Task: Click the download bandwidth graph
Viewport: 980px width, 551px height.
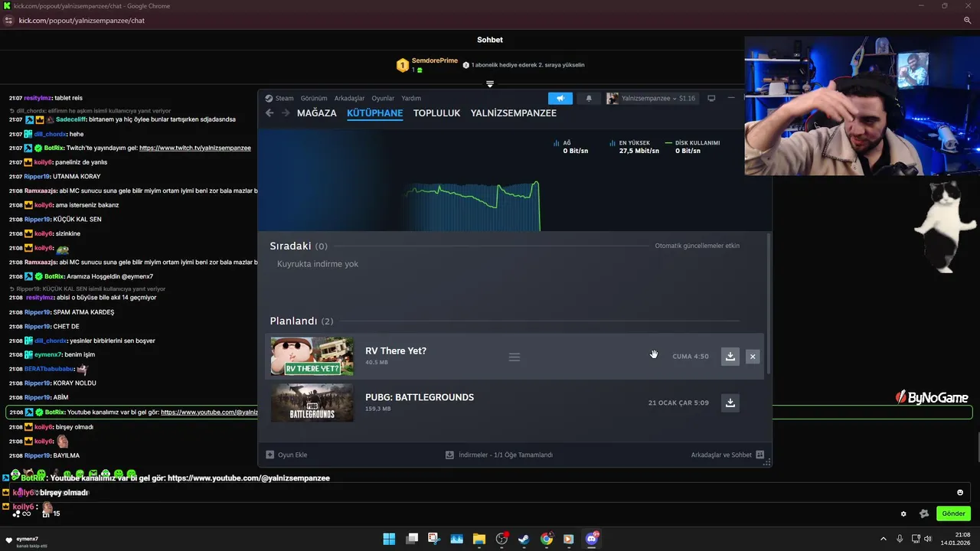Action: click(472, 205)
